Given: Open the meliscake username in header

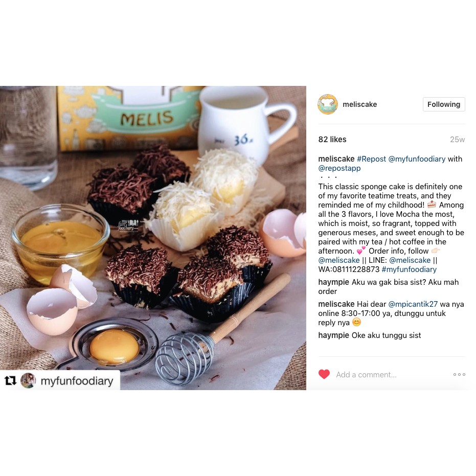Looking at the screenshot, I should [x=360, y=104].
